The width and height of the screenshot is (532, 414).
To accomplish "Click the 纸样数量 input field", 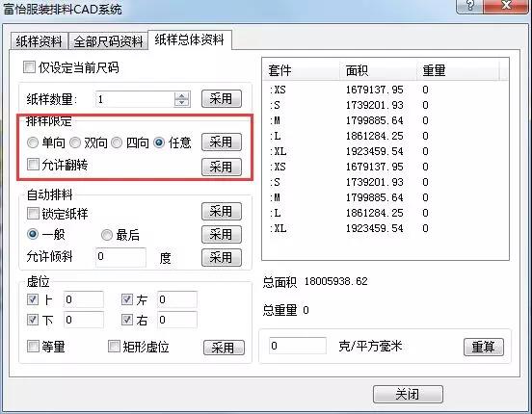I will [134, 99].
